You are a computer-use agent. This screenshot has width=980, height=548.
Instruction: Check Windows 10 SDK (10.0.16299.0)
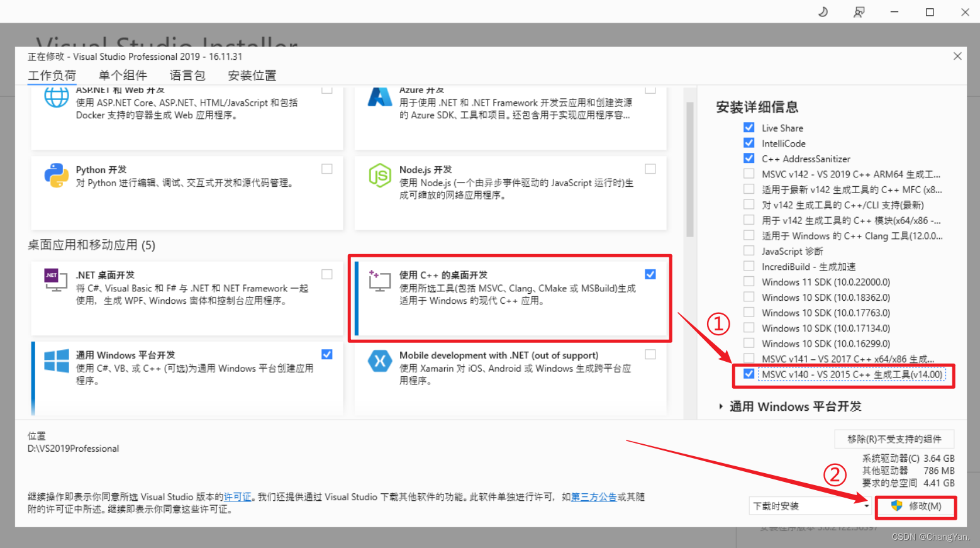(x=749, y=343)
